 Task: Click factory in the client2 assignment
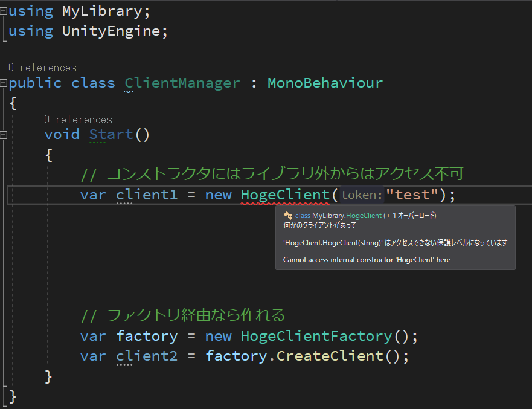point(236,356)
